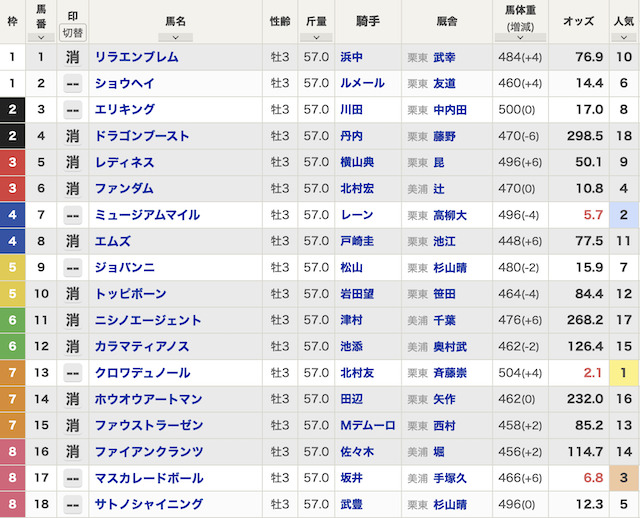Click blue popularity cell 2
The image size is (640, 518).
[x=624, y=215]
